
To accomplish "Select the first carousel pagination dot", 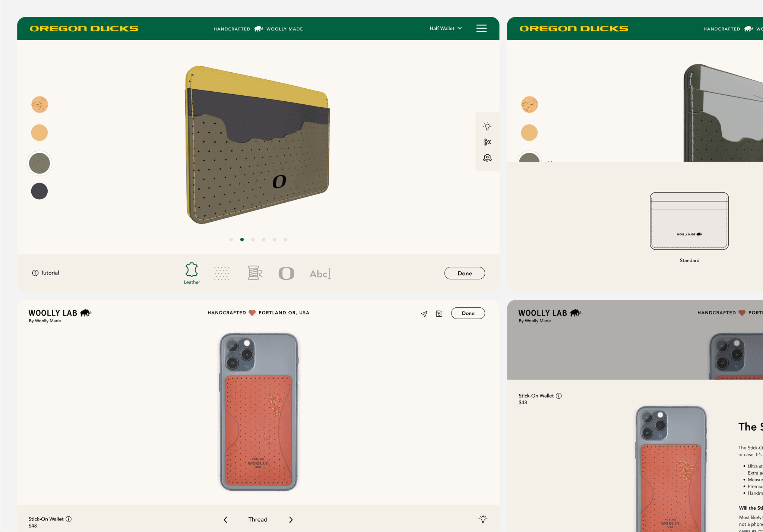I will (231, 240).
